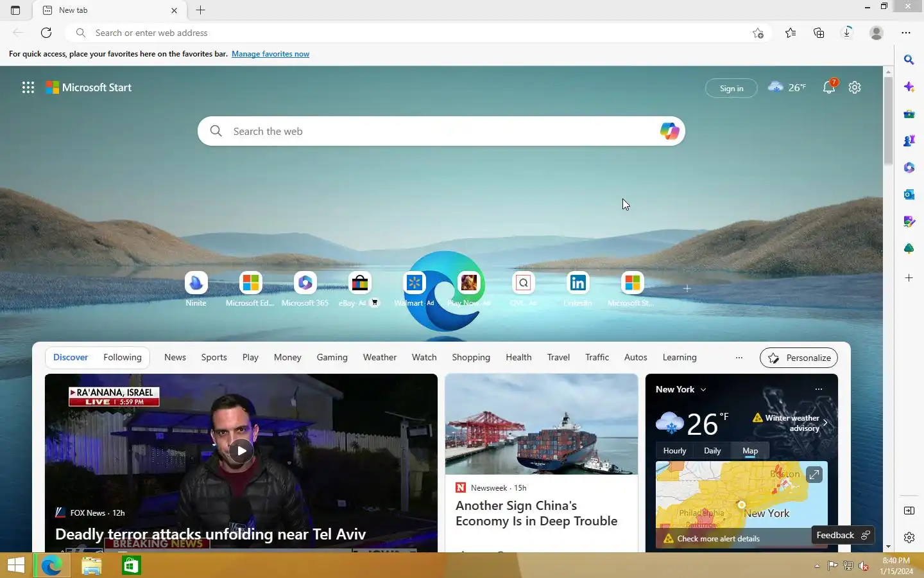The image size is (924, 578).
Task: Click the Search the web box
Action: (441, 131)
